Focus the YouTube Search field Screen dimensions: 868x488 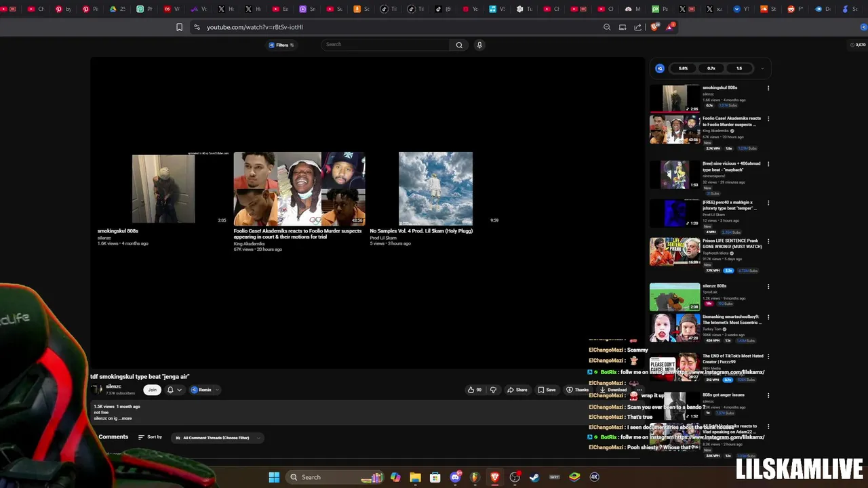(x=385, y=45)
